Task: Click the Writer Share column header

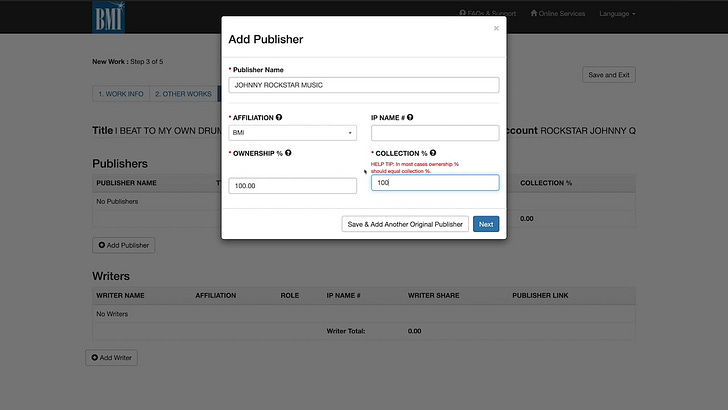Action: click(x=434, y=295)
